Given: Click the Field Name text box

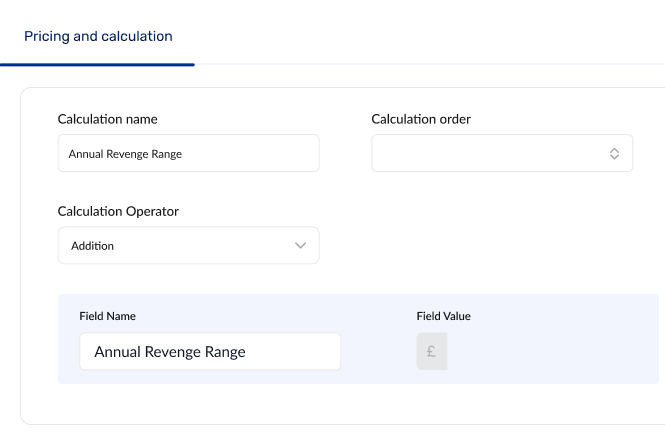Looking at the screenshot, I should click(210, 352).
